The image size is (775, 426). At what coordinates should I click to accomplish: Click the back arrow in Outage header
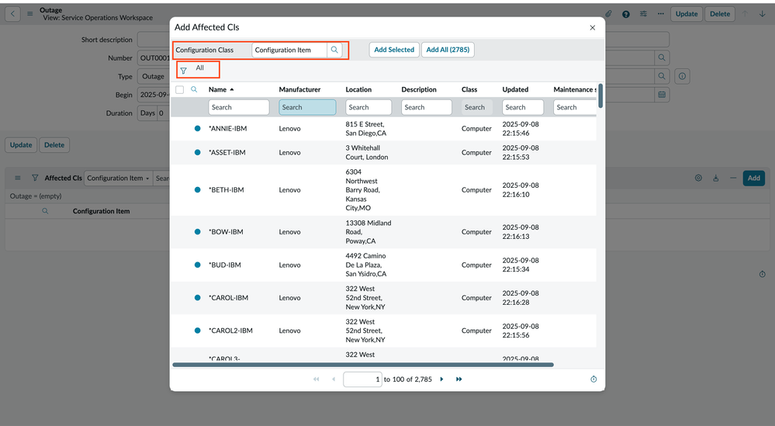pos(12,14)
